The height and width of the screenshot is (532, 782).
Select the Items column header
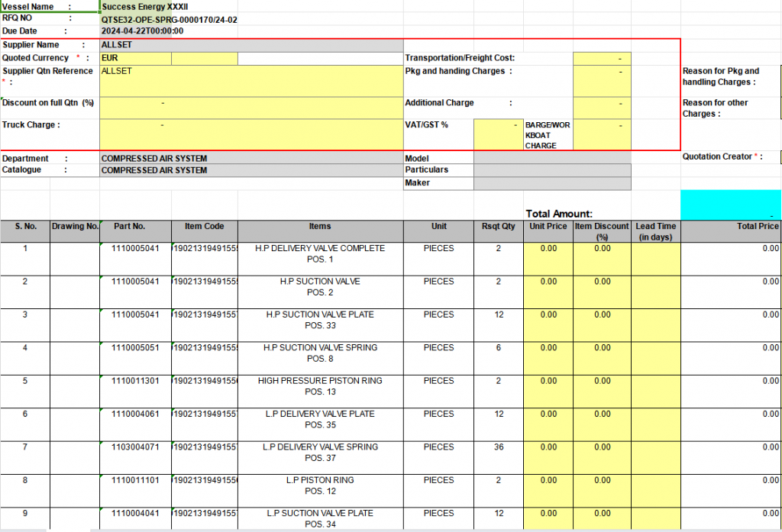click(320, 227)
